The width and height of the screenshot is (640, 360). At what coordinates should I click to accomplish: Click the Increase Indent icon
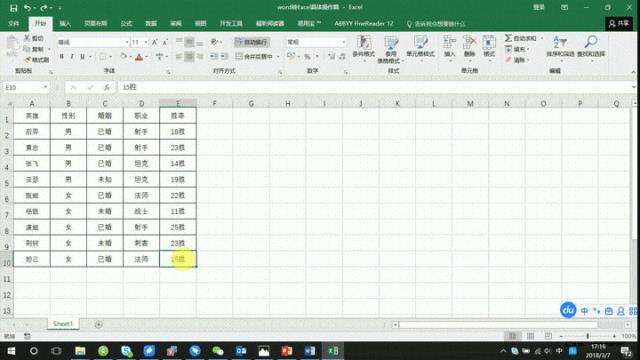(x=224, y=56)
